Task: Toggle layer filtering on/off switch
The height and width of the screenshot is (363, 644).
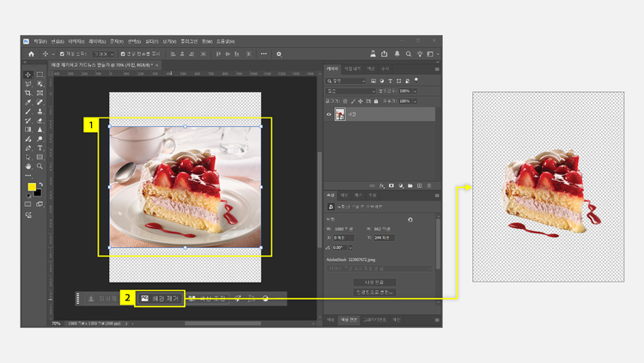Action: (416, 80)
